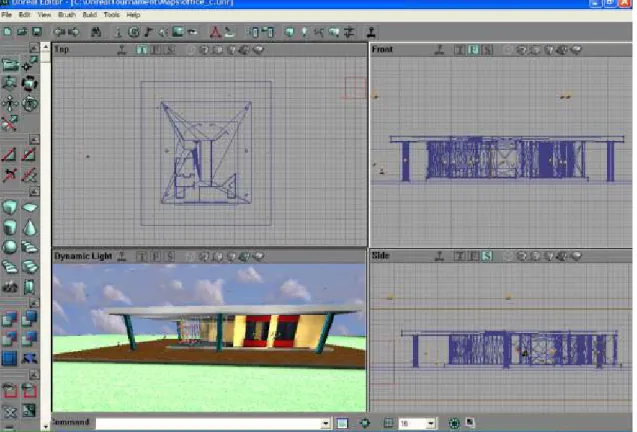The height and width of the screenshot is (432, 637).
Task: Collapse the clipping tools group in toolbox
Action: pos(35,139)
